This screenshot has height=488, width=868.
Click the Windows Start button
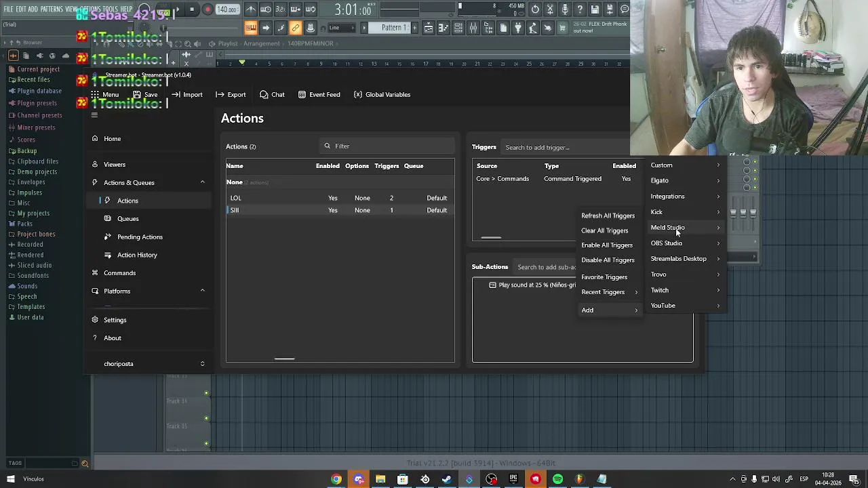click(x=10, y=479)
